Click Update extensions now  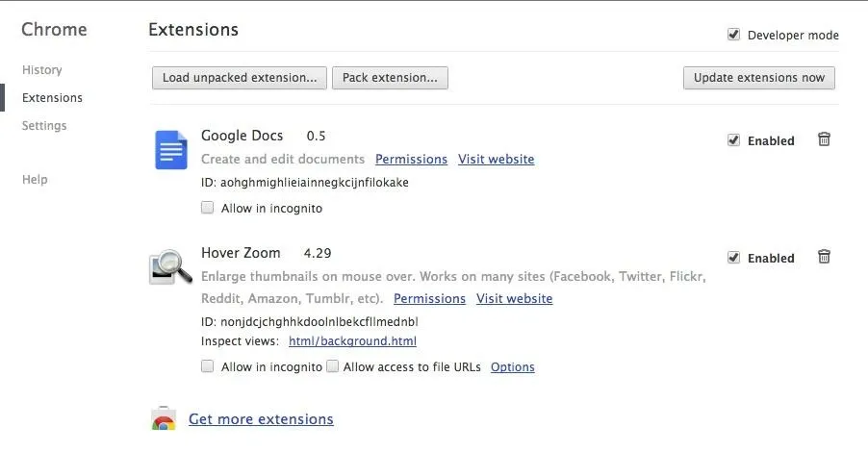pyautogui.click(x=759, y=78)
